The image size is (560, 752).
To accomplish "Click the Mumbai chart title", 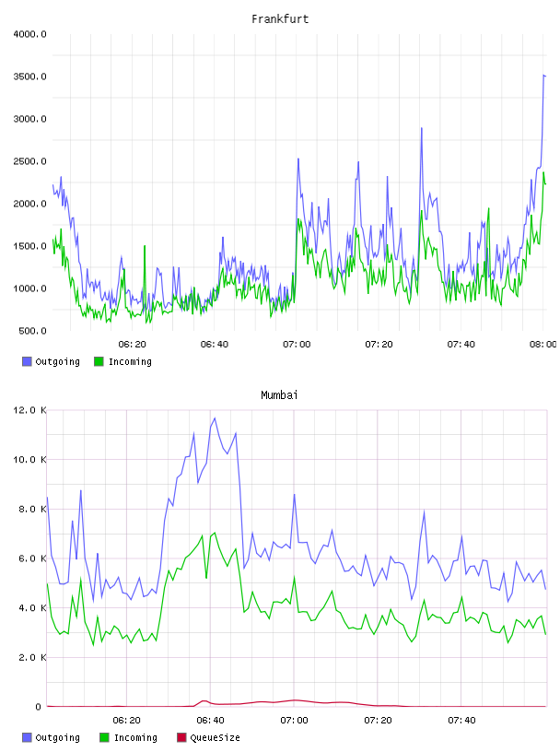I will tap(279, 395).
